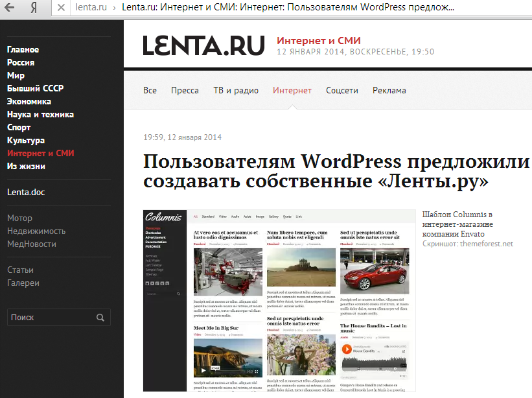This screenshot has width=532, height=398.
Task: Click the search magnifier icon in the sidebar
Action: pos(100,318)
